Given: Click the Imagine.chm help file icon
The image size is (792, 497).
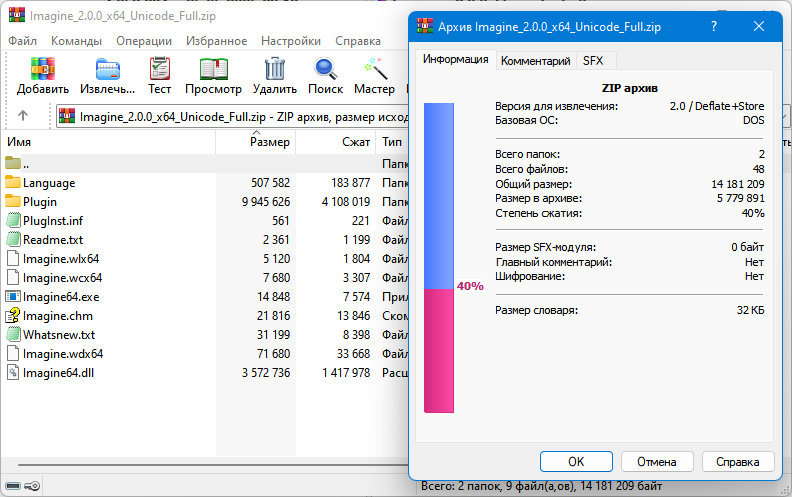Looking at the screenshot, I should pos(13,316).
